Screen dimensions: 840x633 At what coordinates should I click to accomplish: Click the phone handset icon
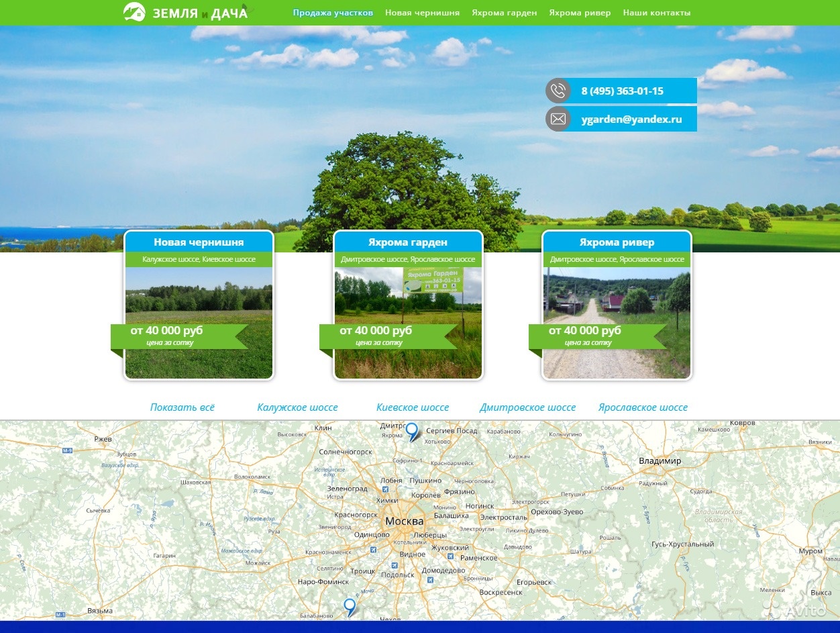point(558,91)
